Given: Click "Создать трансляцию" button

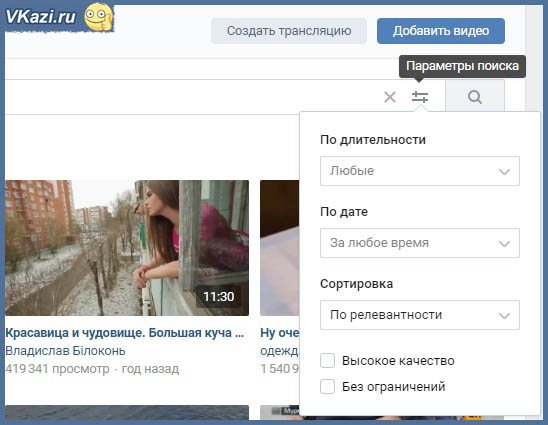Looking at the screenshot, I should coord(289,31).
